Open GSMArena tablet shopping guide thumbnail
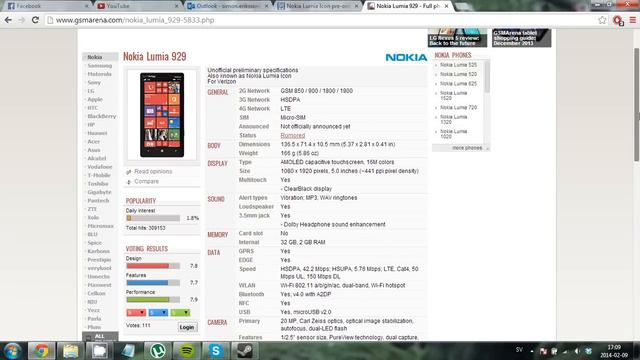Image resolution: width=640 pixels, height=360 pixels. tap(521, 38)
